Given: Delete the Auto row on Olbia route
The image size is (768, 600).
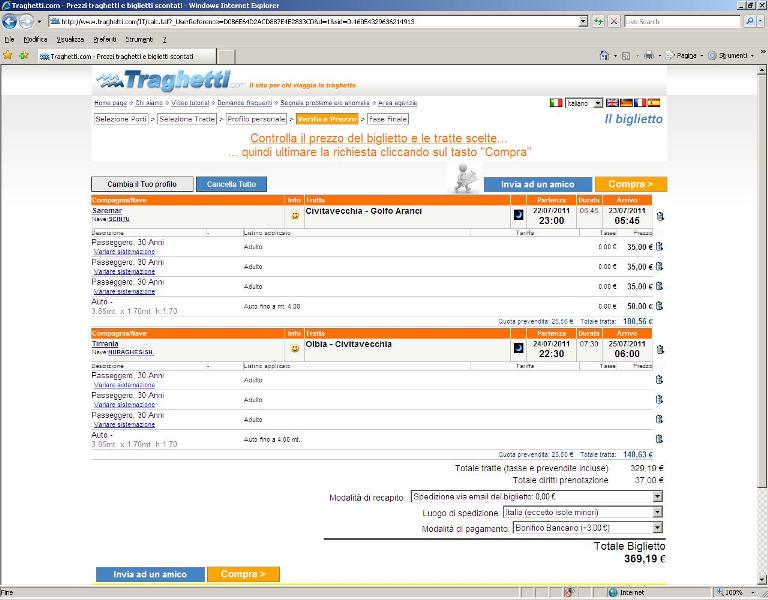Looking at the screenshot, I should 660,439.
